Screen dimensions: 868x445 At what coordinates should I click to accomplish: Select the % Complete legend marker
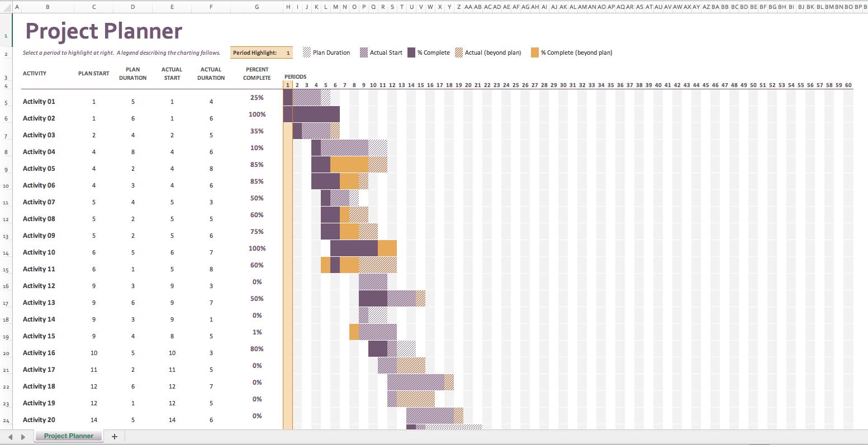[x=412, y=52]
